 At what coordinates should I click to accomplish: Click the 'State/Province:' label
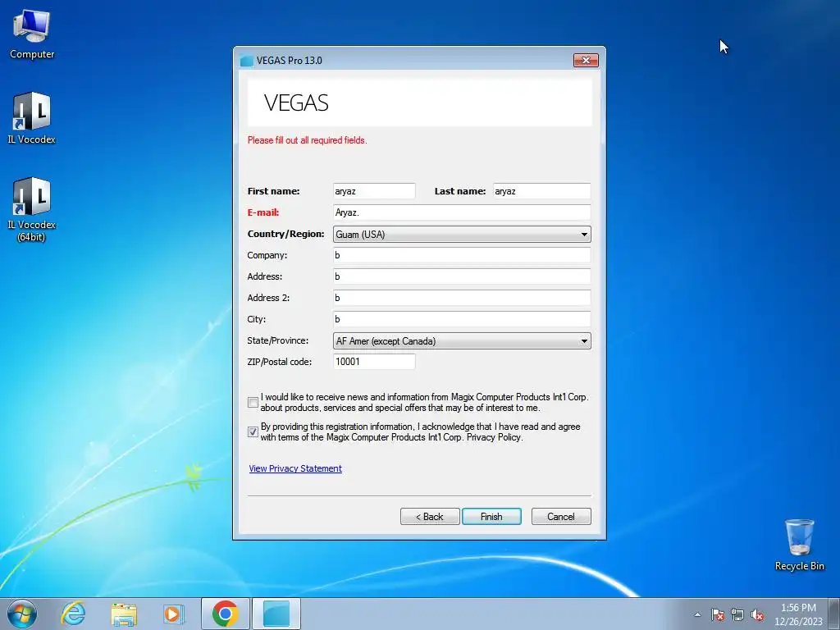point(277,340)
